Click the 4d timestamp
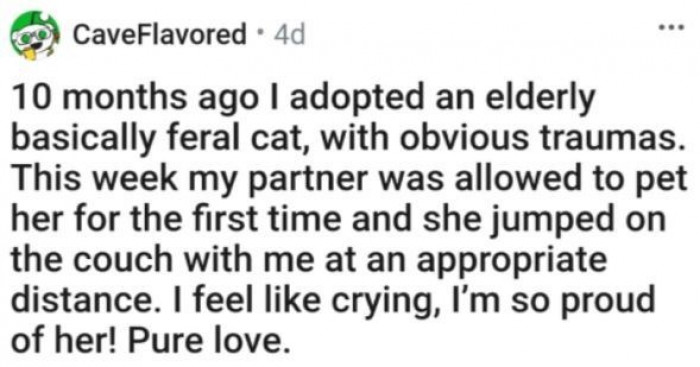The height and width of the screenshot is (367, 700). tap(289, 34)
